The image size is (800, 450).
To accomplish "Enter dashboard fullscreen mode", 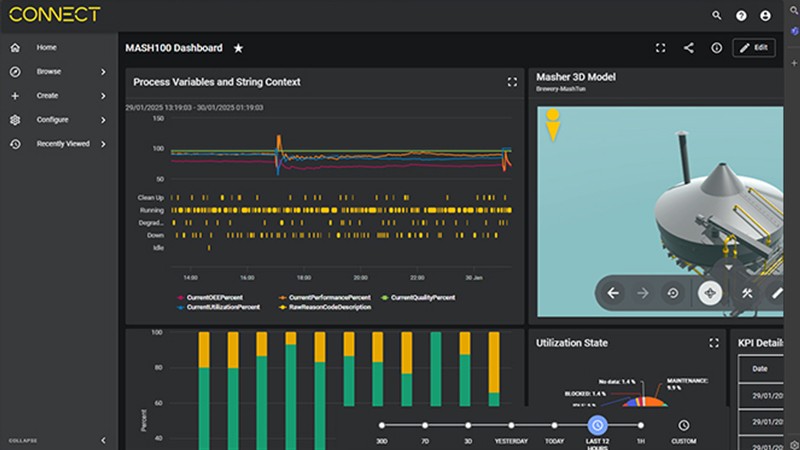I will (660, 48).
